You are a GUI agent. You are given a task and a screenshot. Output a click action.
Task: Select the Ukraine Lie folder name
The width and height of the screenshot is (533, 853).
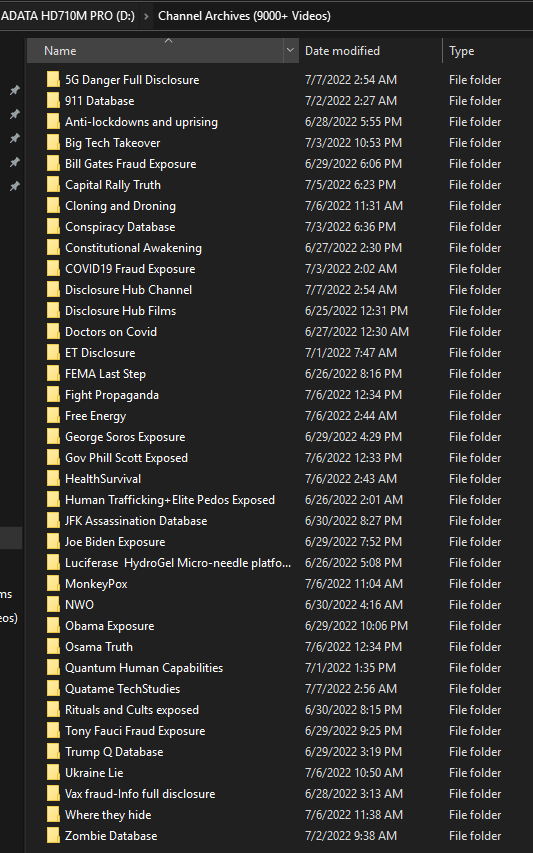click(x=94, y=772)
